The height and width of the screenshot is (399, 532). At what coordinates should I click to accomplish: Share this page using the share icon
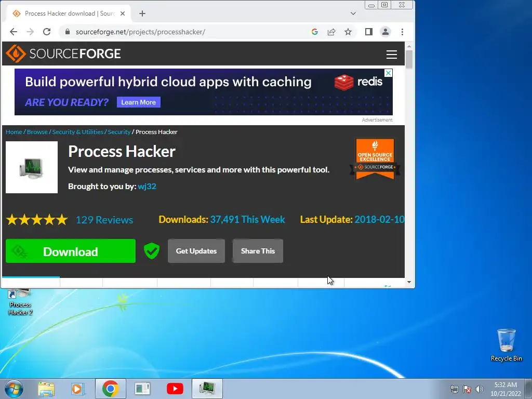pyautogui.click(x=331, y=32)
